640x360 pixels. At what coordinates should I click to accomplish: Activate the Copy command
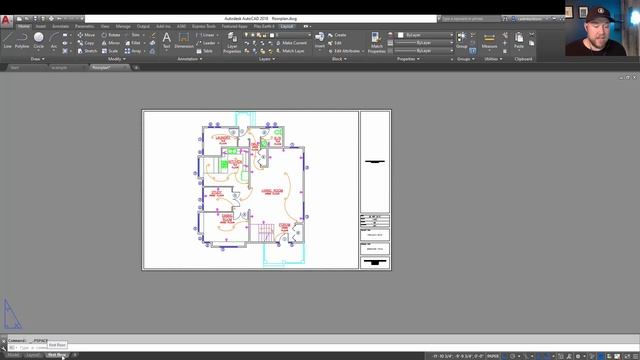click(86, 43)
